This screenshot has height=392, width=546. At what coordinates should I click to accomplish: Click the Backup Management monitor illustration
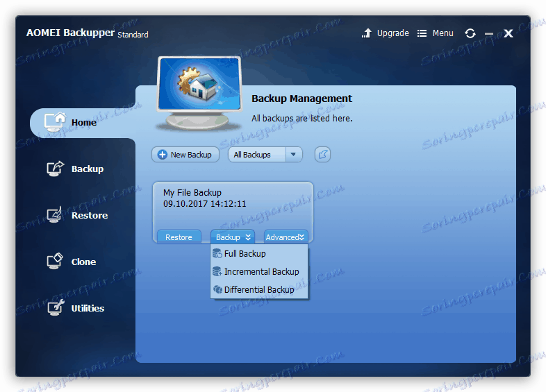tap(199, 93)
